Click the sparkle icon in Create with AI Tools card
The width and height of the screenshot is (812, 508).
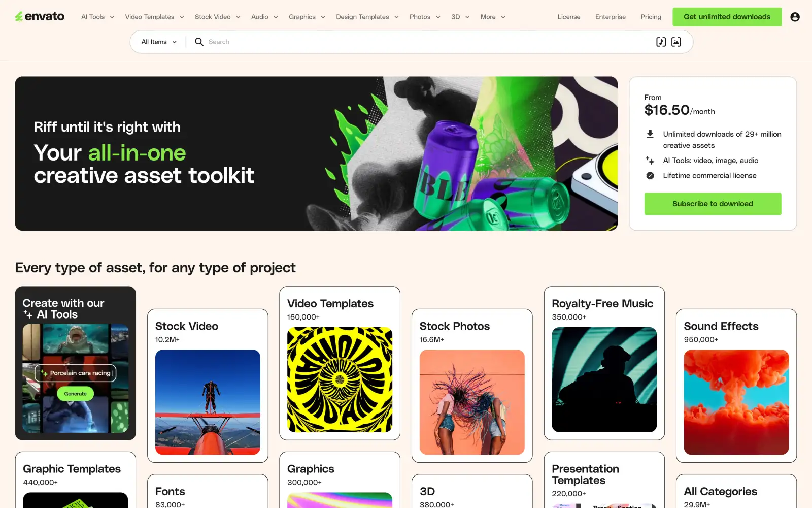tap(28, 315)
